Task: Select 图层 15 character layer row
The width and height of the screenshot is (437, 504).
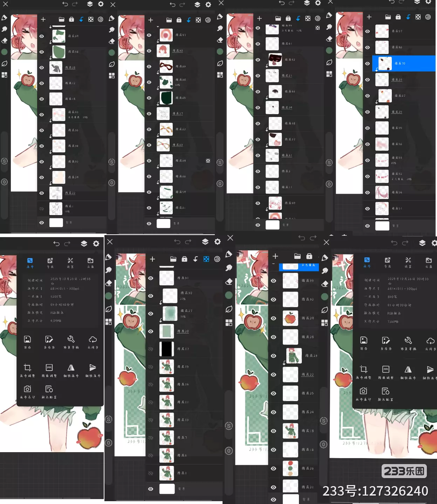Action: coord(184,367)
